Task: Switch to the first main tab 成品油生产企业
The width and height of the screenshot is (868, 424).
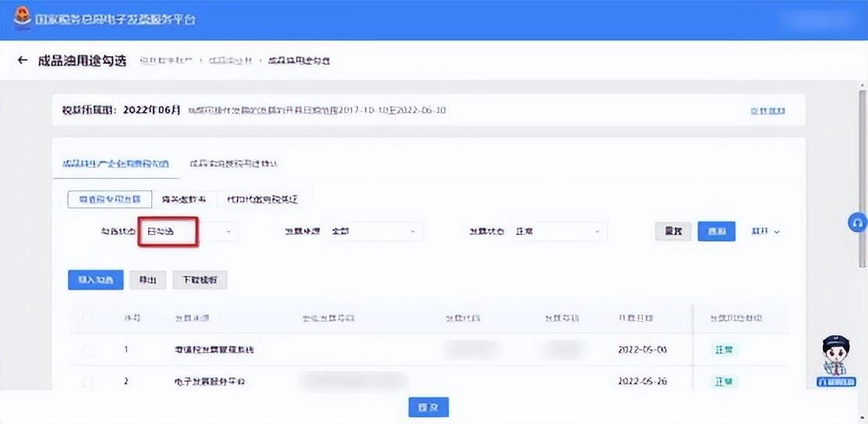Action: point(115,164)
